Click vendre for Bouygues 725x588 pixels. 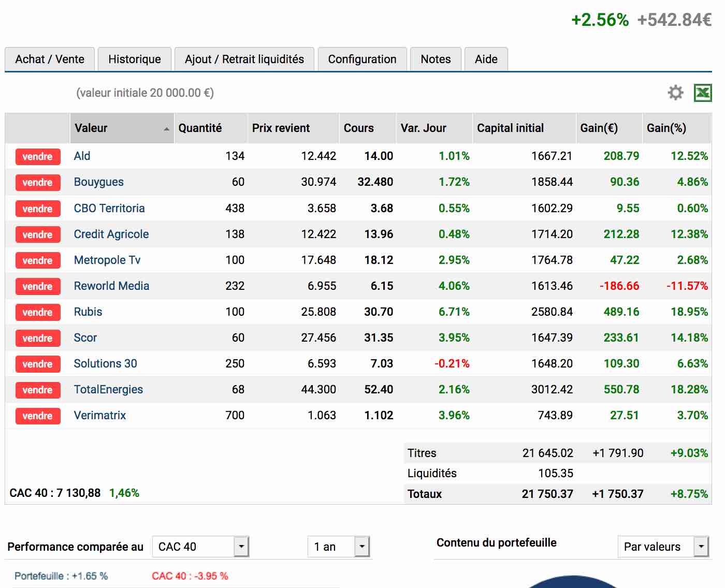tap(38, 182)
